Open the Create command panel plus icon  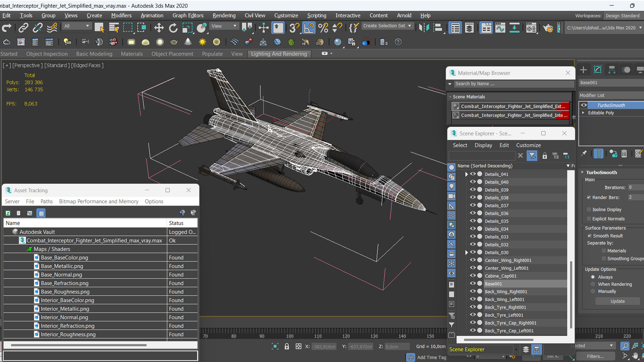[583, 70]
